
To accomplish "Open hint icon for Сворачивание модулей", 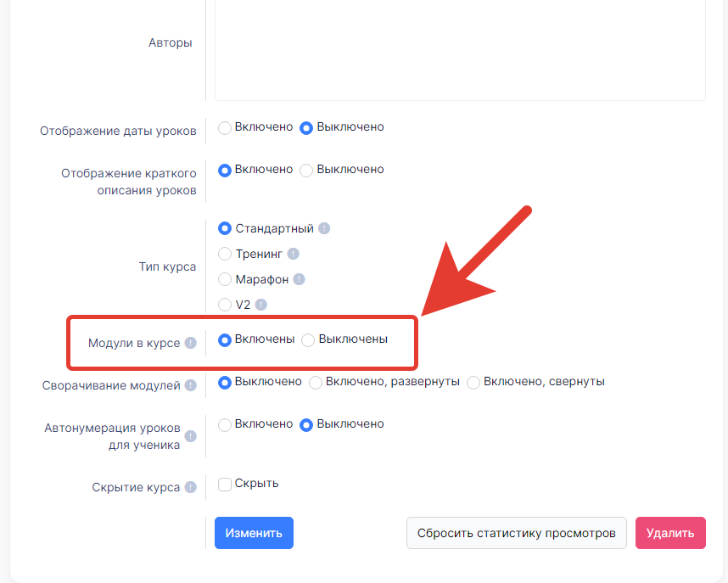I will [190, 385].
